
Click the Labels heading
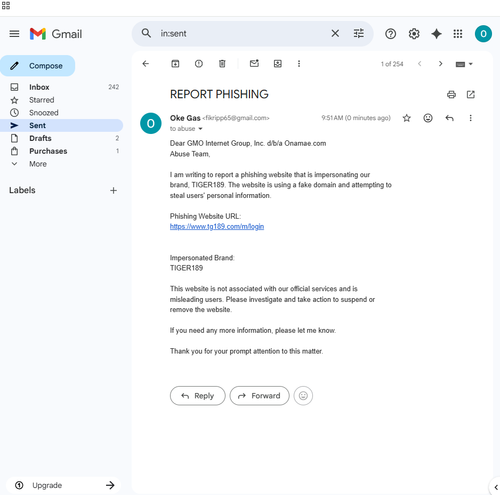[22, 190]
